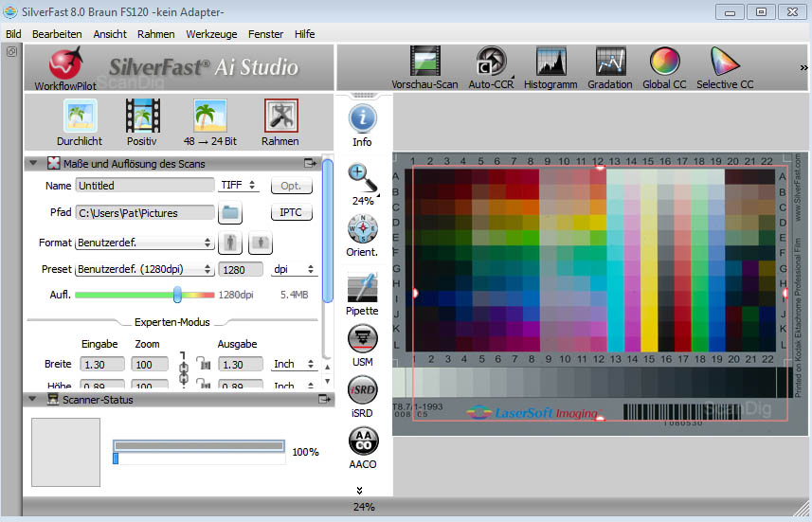The image size is (812, 522).
Task: Click the 24% zoom status text at bottom
Action: coord(364,507)
